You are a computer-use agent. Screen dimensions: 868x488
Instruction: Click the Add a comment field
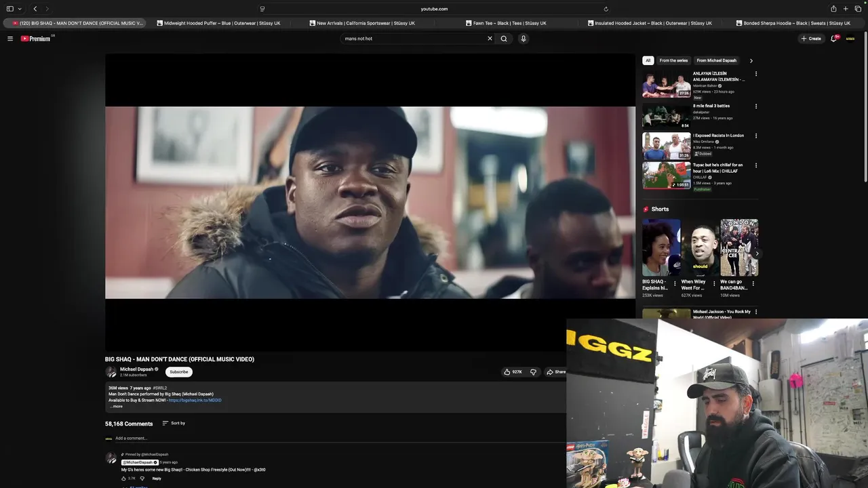[336, 439]
